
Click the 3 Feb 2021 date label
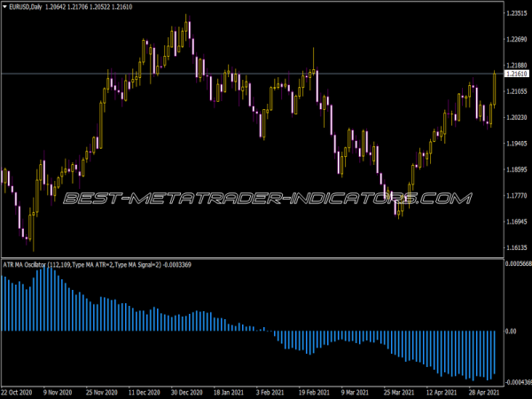click(x=272, y=391)
